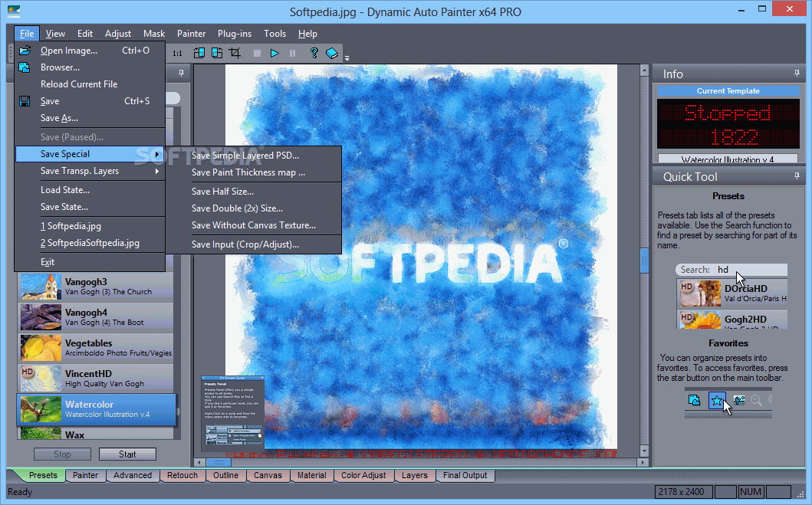Choose Save Paint Thickness map ...

point(253,172)
